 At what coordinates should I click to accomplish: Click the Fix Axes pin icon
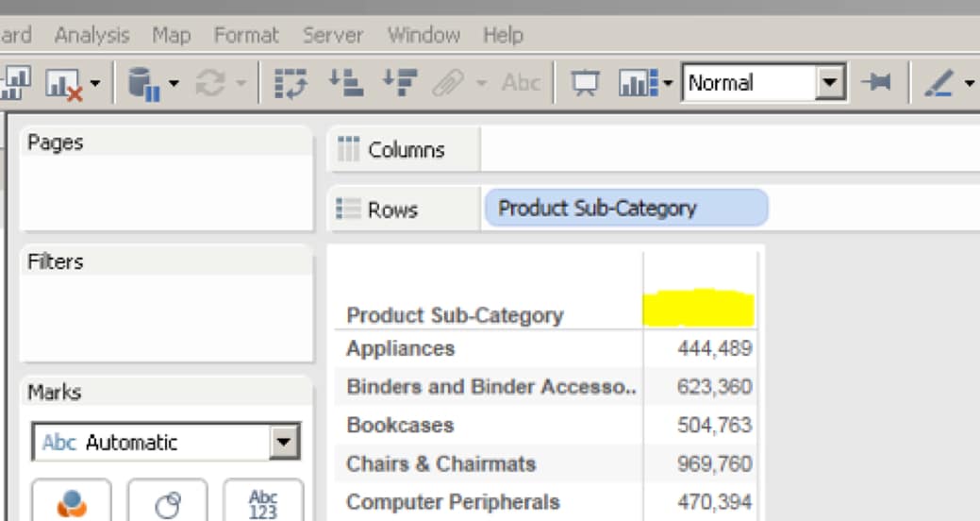click(876, 83)
